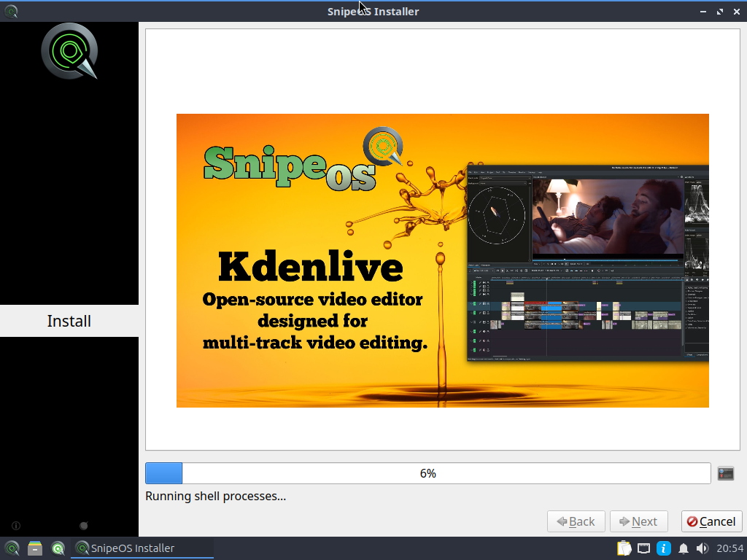This screenshot has width=747, height=560.
Task: Switch to SnipeOS Installer taskbar entry
Action: coord(142,548)
